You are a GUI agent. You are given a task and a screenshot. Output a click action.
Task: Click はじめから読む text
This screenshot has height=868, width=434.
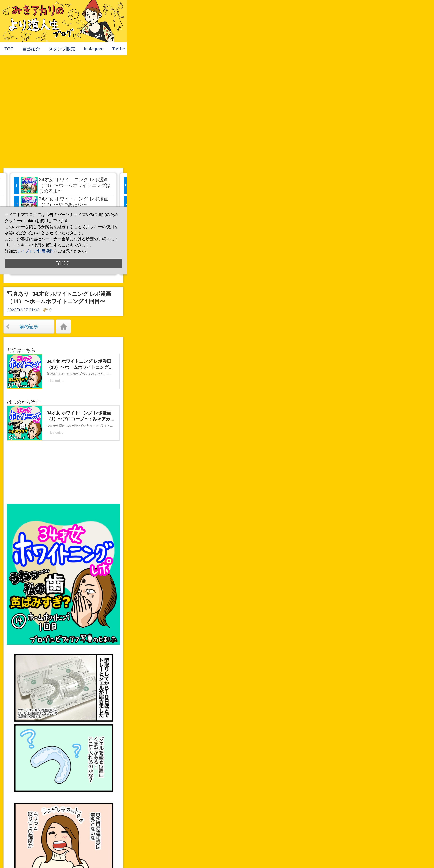click(x=24, y=402)
